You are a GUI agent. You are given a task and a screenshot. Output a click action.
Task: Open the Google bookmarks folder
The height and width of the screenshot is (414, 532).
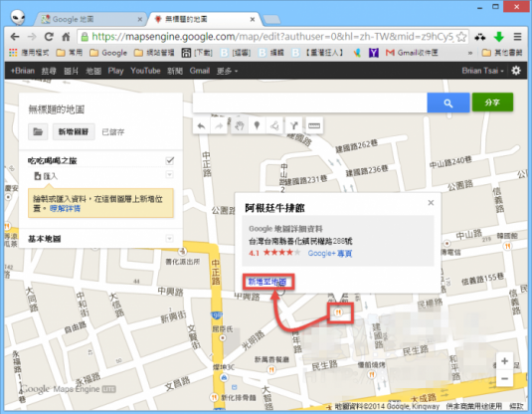click(108, 53)
